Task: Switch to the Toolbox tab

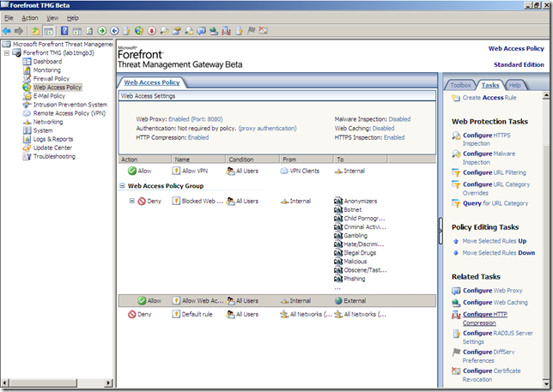Action: [x=460, y=85]
